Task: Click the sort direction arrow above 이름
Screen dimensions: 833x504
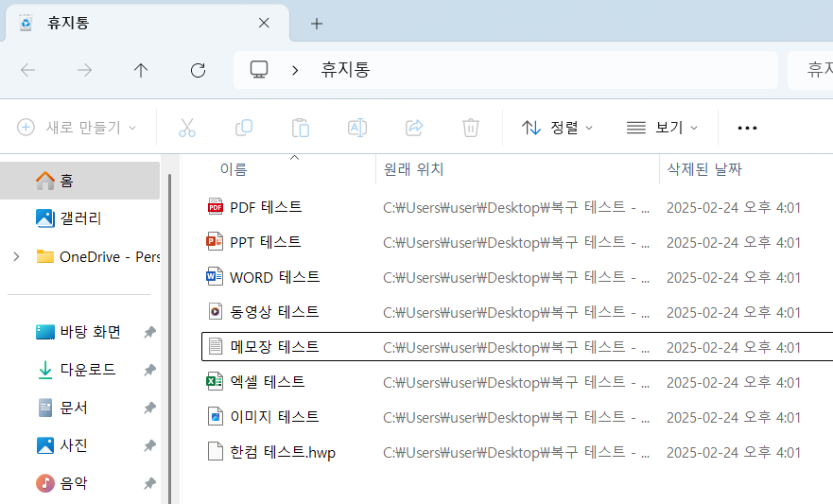Action: (x=294, y=158)
